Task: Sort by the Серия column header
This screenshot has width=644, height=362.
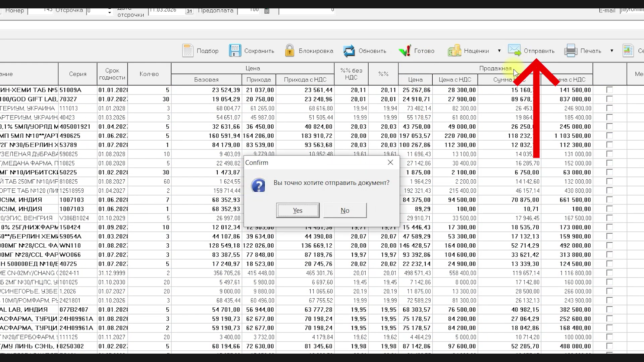Action: click(78, 74)
